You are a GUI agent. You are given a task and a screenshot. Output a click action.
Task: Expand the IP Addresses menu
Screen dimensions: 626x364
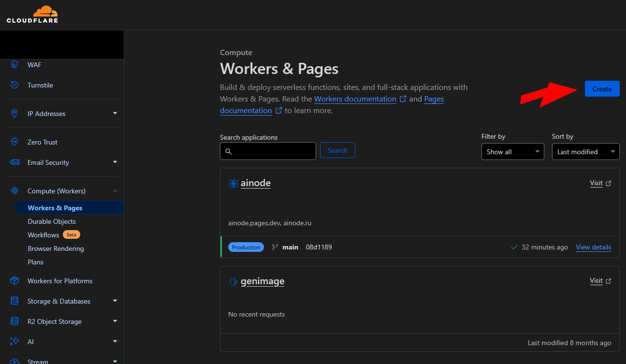(x=115, y=114)
